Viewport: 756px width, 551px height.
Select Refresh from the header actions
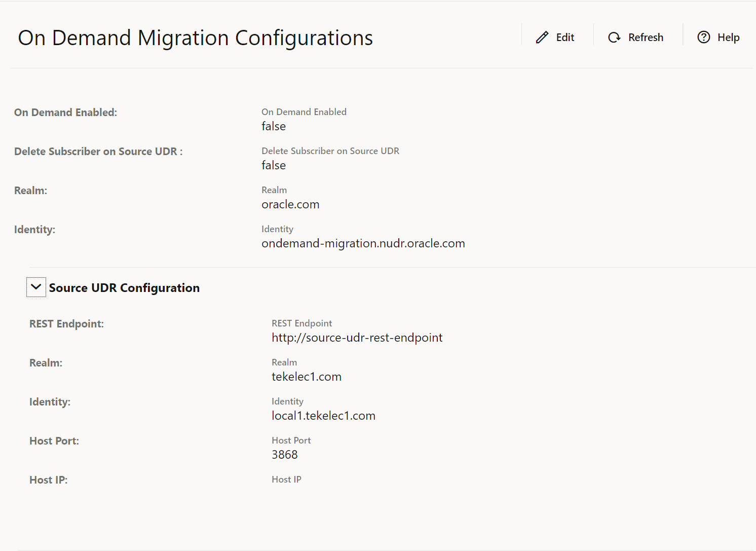tap(635, 37)
